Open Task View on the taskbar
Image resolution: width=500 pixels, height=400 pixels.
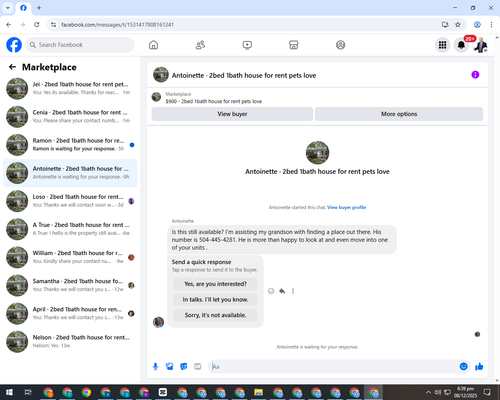[x=28, y=392]
